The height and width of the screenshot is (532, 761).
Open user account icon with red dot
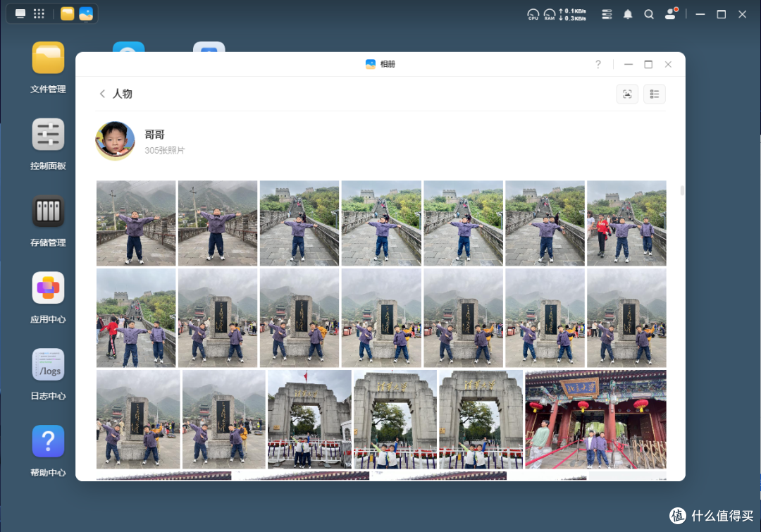coord(672,13)
